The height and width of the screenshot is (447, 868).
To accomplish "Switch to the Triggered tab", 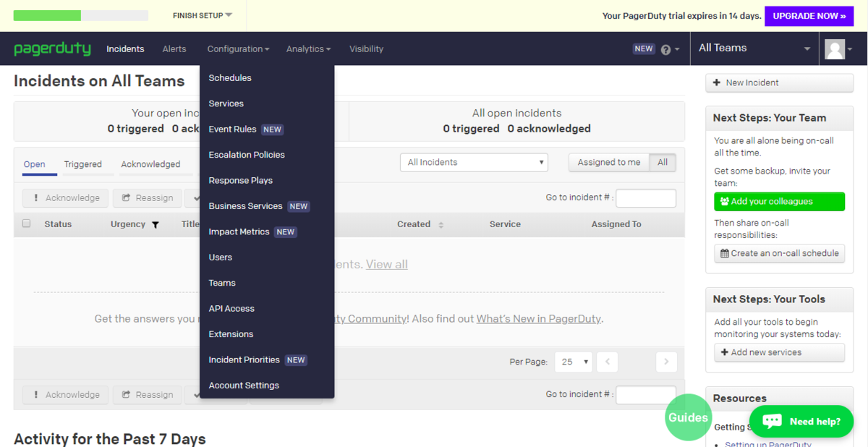I will pos(83,164).
